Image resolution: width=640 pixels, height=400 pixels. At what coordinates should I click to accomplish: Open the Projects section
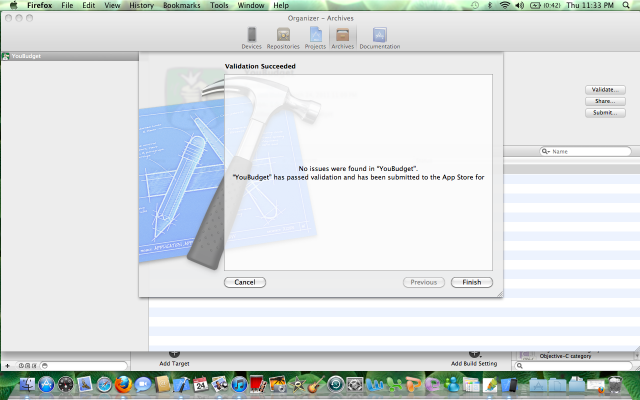(315, 38)
